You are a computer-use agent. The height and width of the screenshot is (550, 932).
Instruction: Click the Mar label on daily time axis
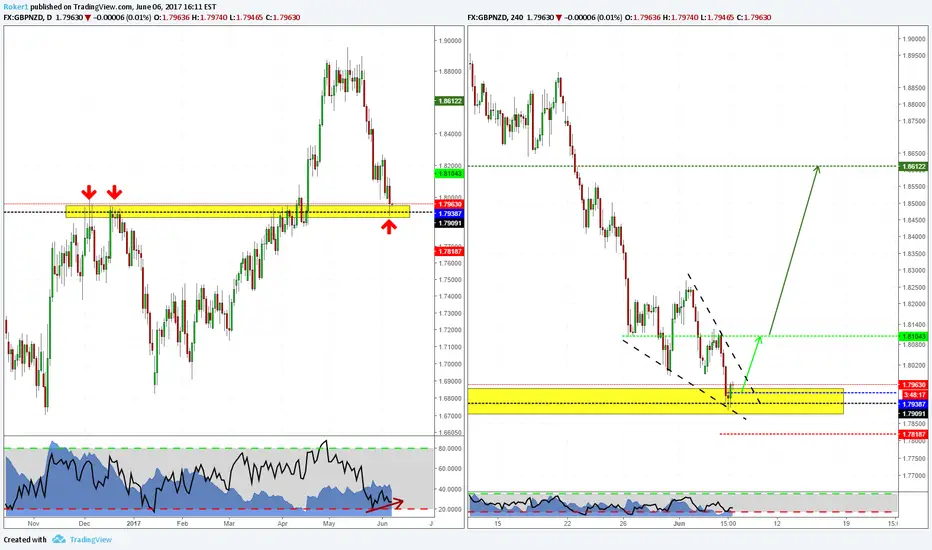tap(229, 524)
